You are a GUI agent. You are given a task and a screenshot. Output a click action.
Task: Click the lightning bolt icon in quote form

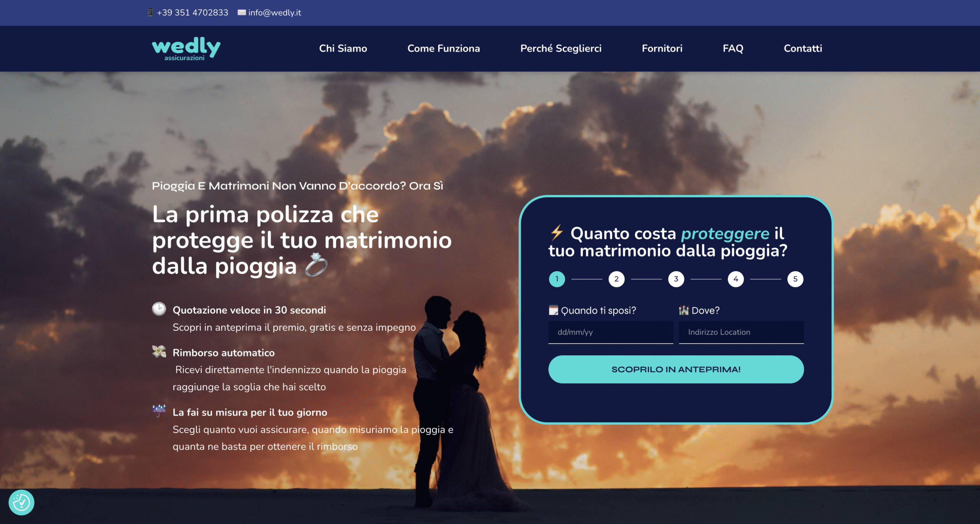[x=557, y=232]
